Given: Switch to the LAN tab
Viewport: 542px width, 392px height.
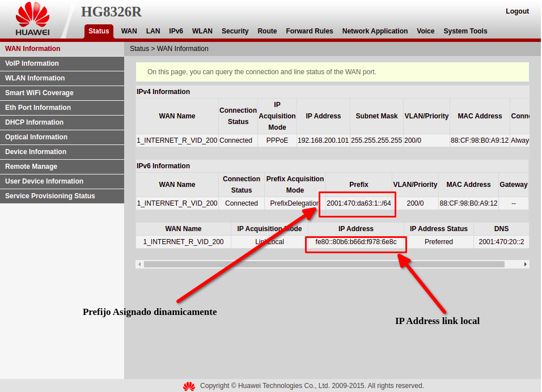Looking at the screenshot, I should point(153,31).
